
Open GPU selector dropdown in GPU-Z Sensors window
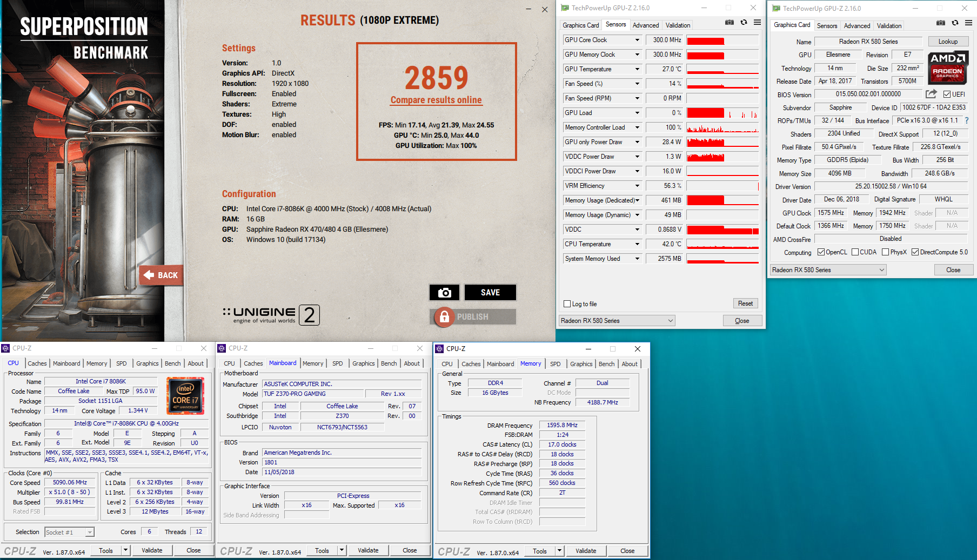(617, 321)
